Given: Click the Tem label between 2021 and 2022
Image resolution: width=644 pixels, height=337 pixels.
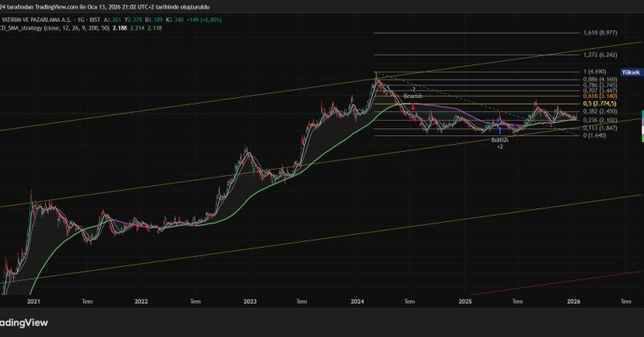Looking at the screenshot, I should pos(87,302).
